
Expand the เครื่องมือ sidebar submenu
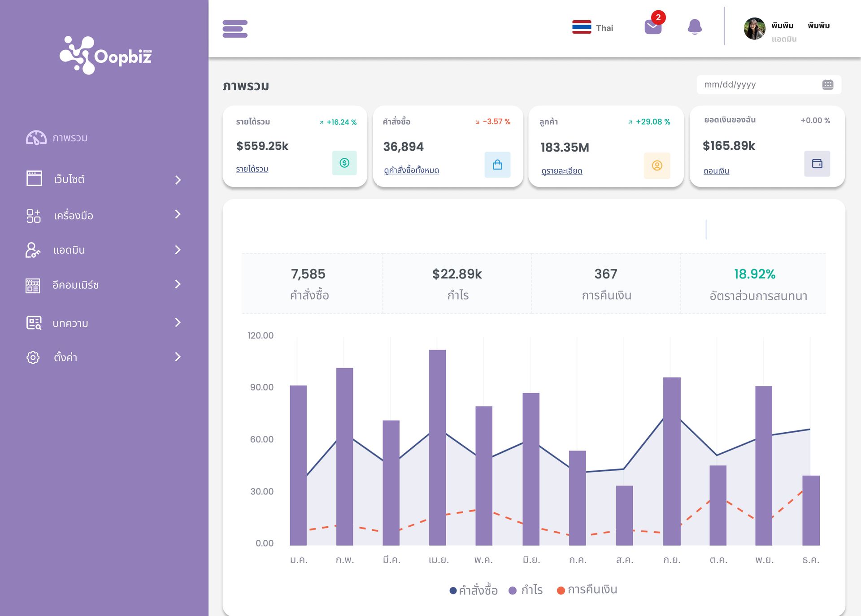(x=104, y=215)
